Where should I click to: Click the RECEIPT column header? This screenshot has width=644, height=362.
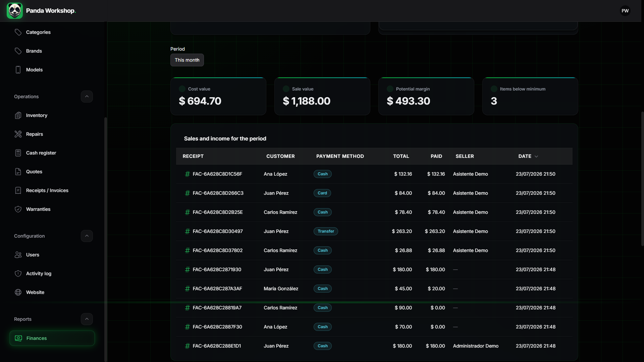pyautogui.click(x=193, y=156)
